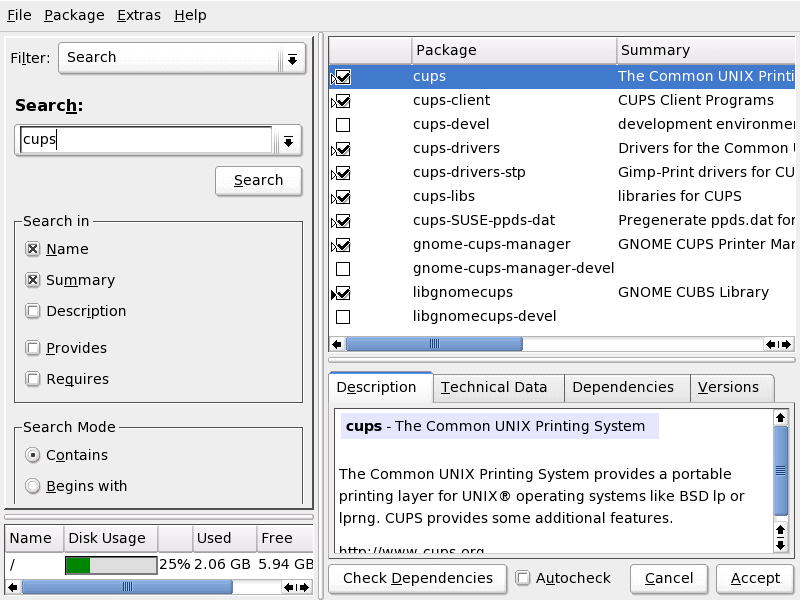Screen dimensions: 800x600
Task: Sort the list by Package column header
Action: 511,50
